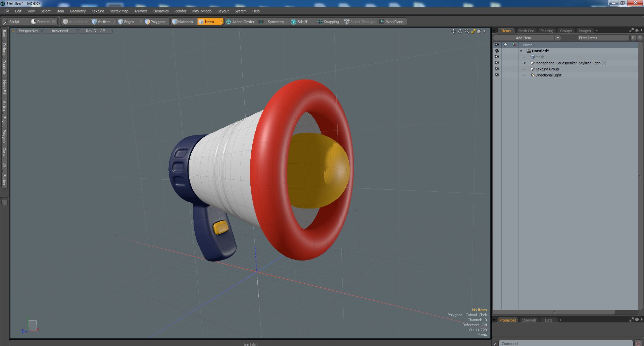Click the Command input field
Viewport: 644px width, 346px height.
pyautogui.click(x=566, y=343)
